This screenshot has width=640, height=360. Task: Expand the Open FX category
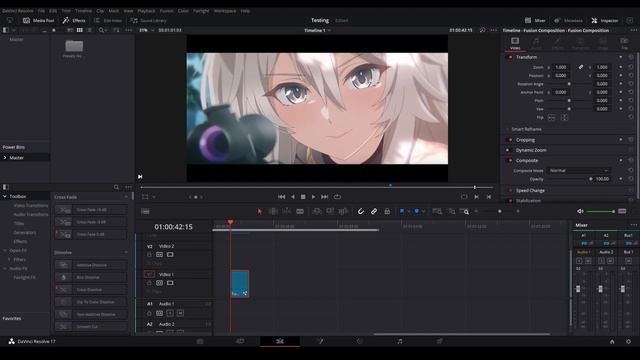(x=5, y=250)
